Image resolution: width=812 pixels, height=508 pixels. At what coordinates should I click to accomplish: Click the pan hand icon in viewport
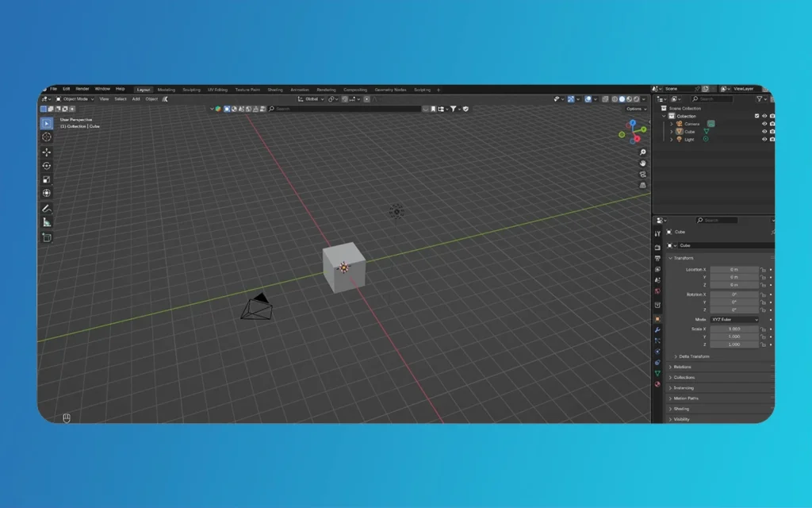[x=642, y=163]
